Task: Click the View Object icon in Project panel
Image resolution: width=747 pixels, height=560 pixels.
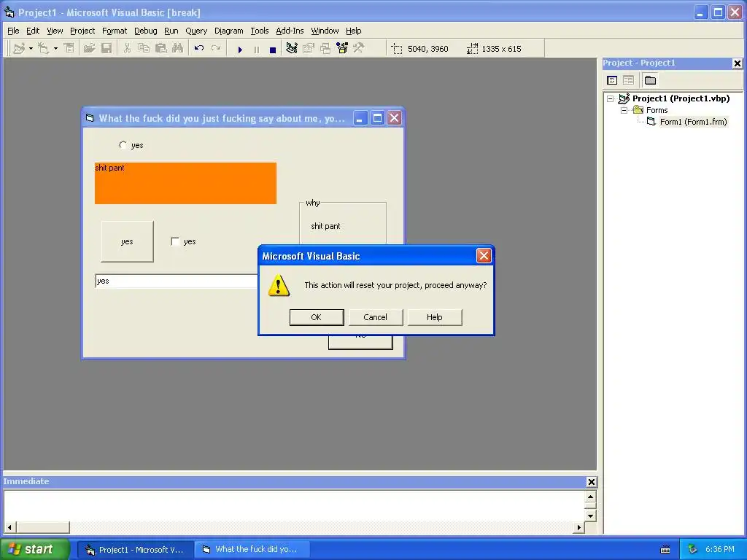Action: click(628, 80)
